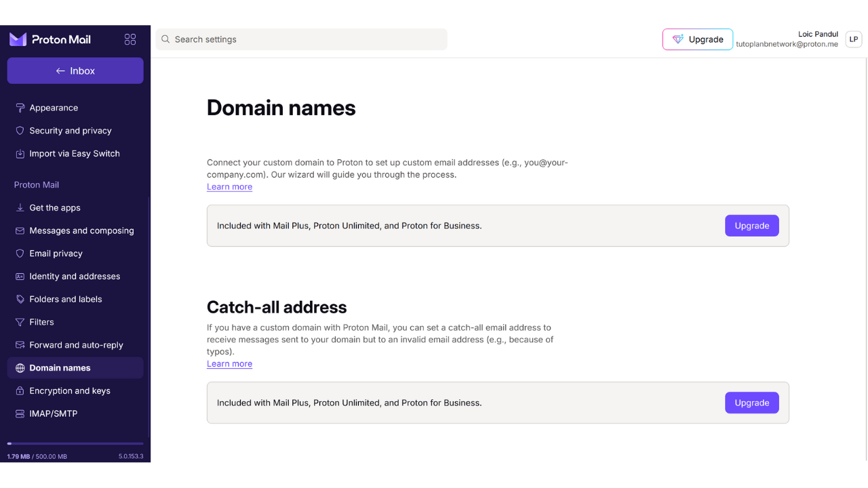Viewport: 868px width, 488px height.
Task: Click the Filters funnel icon
Action: point(20,322)
